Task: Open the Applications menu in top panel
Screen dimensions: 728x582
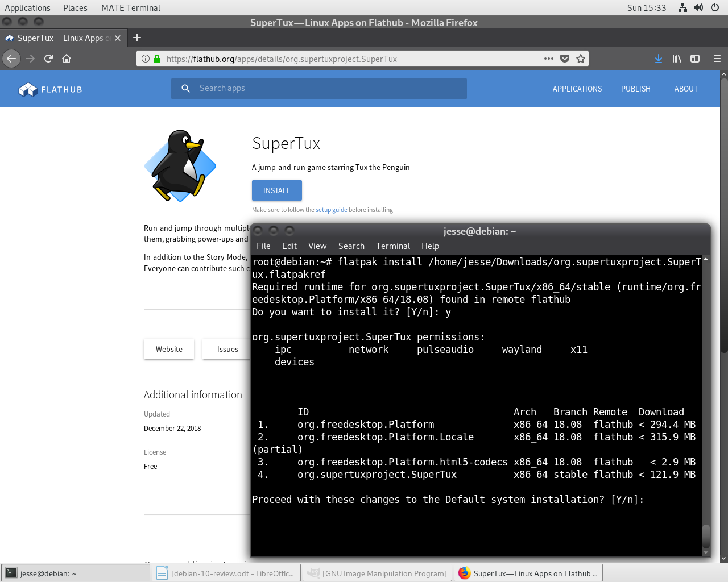Action: 27,7
